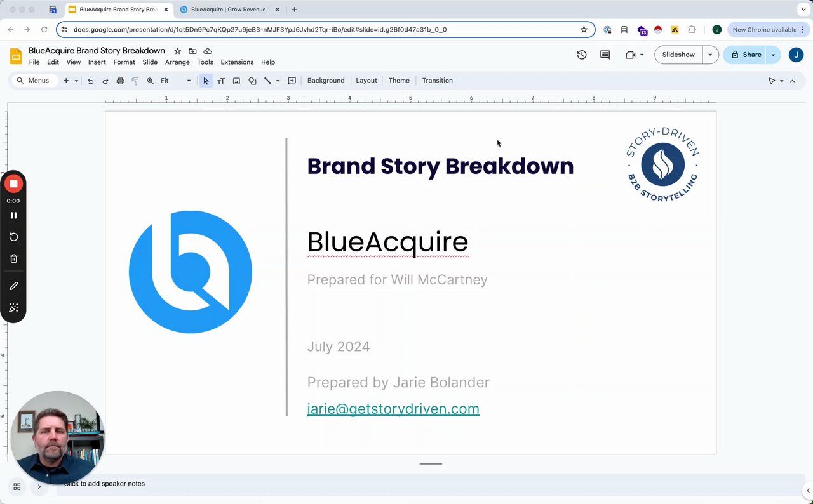Open the Slide menu
The height and width of the screenshot is (504, 813).
(x=150, y=62)
